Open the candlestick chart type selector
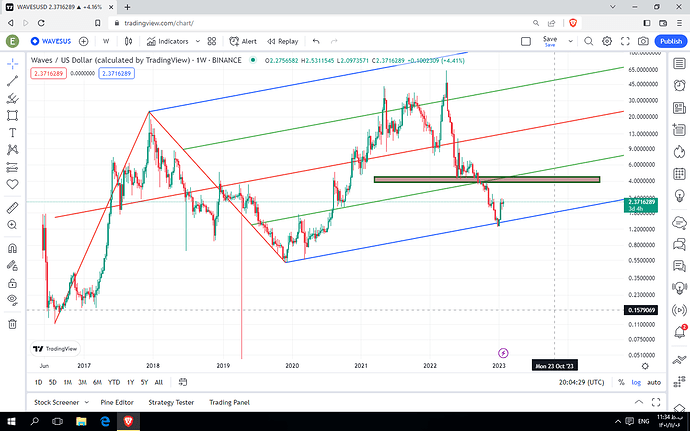690x431 pixels. (x=128, y=41)
